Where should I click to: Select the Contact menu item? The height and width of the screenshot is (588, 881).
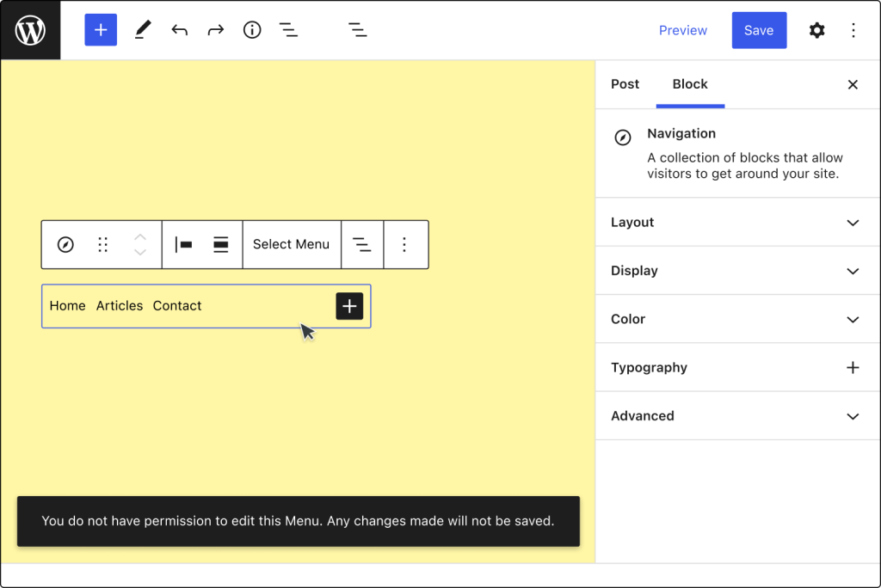click(x=177, y=305)
